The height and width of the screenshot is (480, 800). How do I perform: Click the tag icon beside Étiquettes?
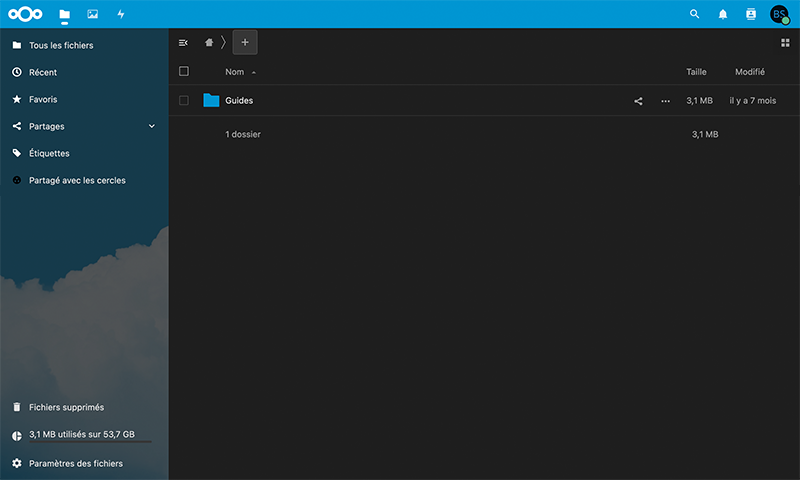click(x=17, y=153)
